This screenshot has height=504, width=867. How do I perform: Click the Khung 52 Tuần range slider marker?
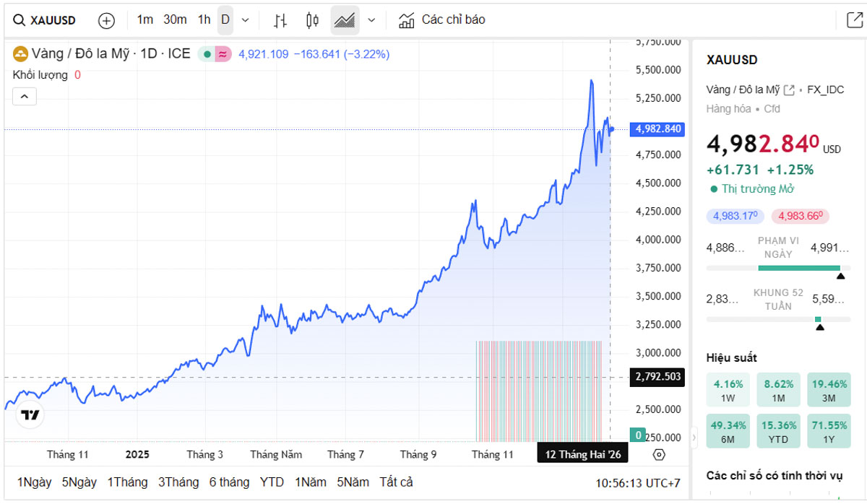tap(819, 318)
